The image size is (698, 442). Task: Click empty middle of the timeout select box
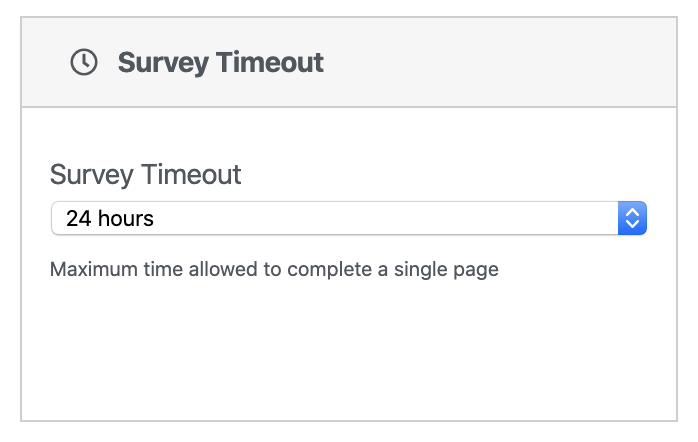click(x=380, y=218)
